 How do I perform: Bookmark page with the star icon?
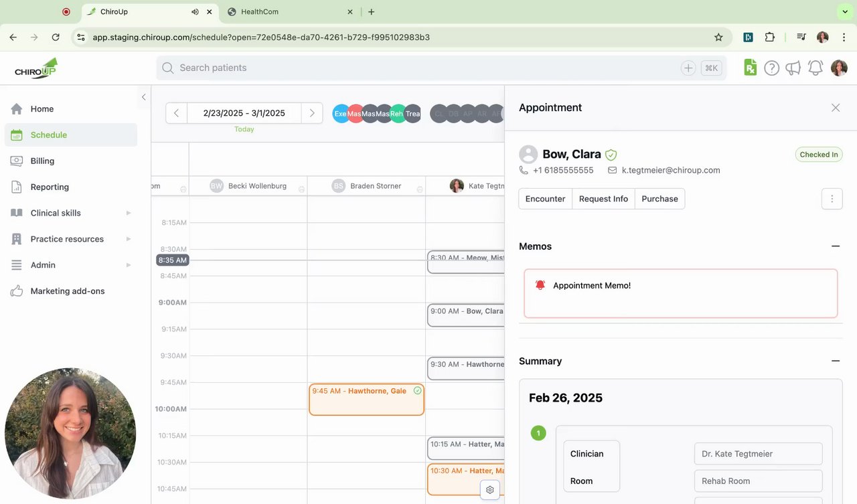tap(718, 37)
